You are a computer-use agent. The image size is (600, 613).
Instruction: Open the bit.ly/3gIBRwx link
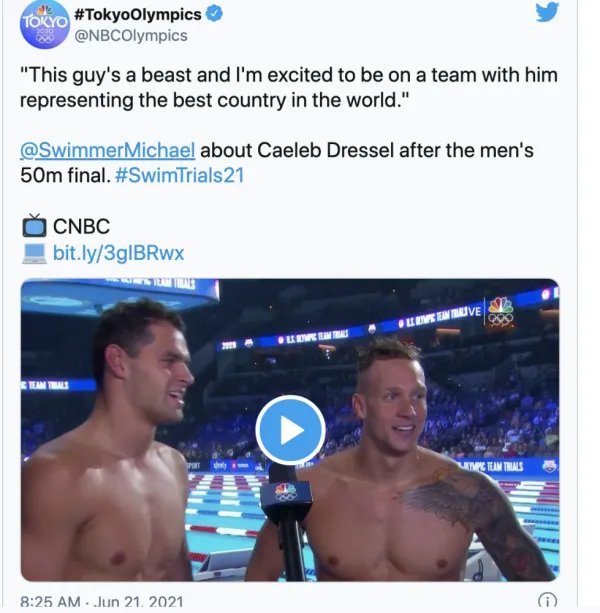click(118, 252)
